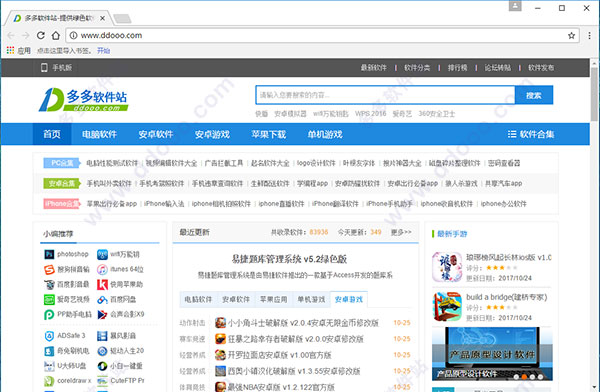Reload the page with the refresh icon

click(x=41, y=36)
